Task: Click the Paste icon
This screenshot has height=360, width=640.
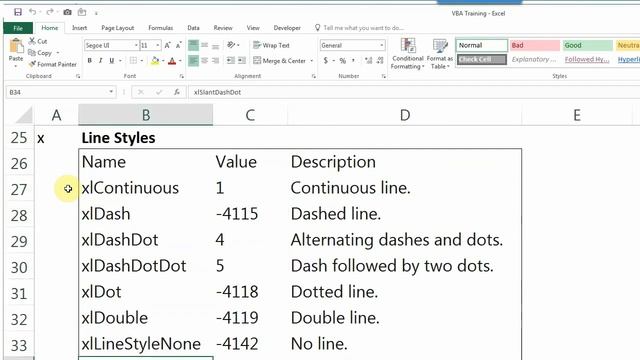Action: pyautogui.click(x=16, y=47)
